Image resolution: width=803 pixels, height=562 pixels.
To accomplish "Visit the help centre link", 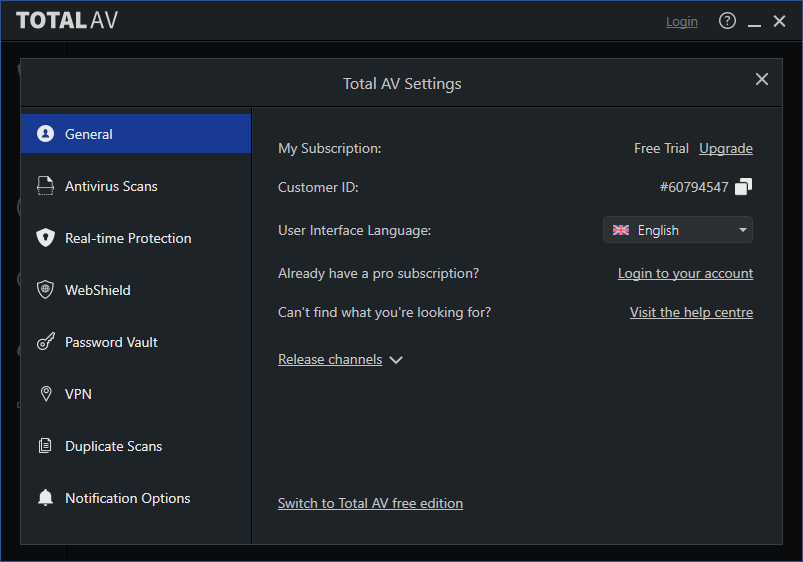I will click(x=691, y=312).
